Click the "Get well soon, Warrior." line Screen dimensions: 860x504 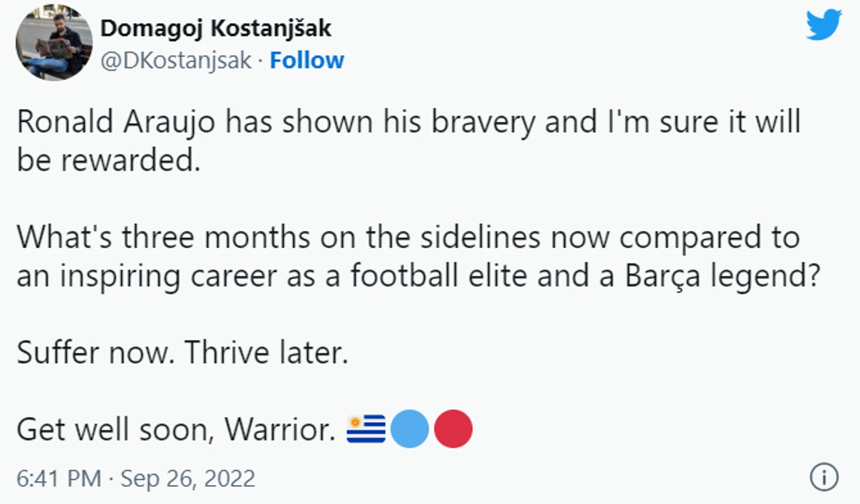point(176,430)
